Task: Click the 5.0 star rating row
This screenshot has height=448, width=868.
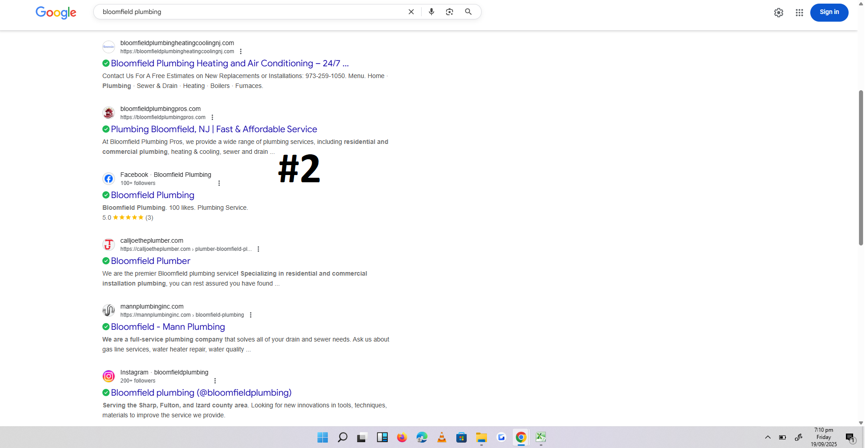Action: [x=128, y=217]
